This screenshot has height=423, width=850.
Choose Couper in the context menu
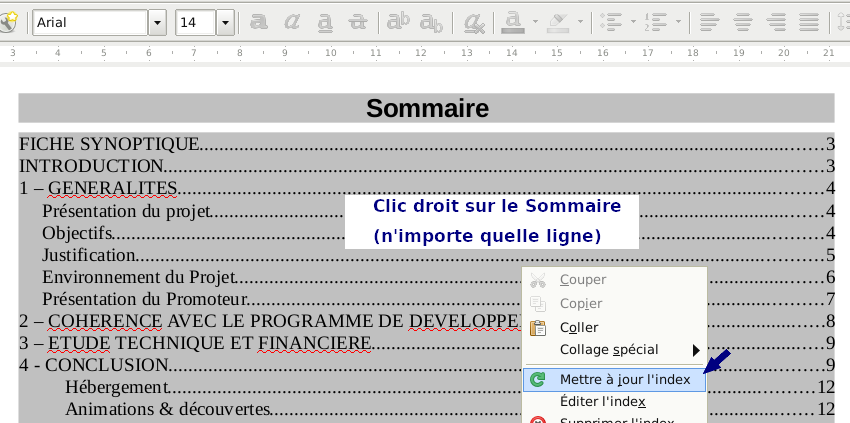615,280
